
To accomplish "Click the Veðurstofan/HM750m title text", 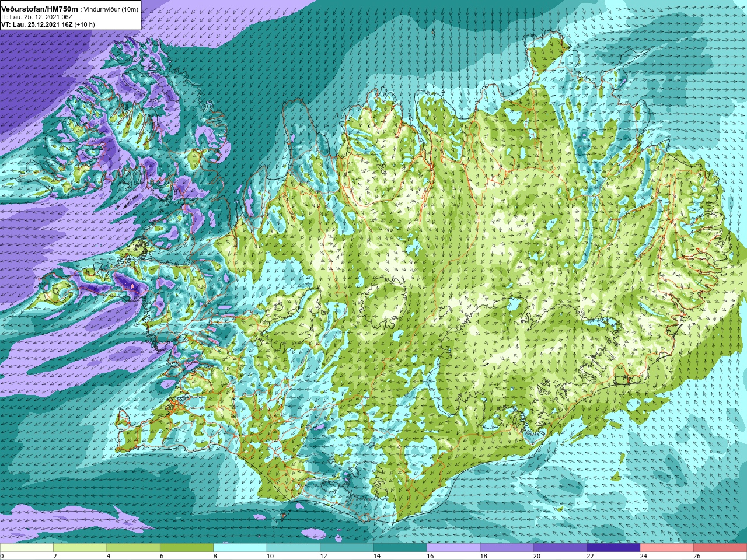I will coord(40,9).
